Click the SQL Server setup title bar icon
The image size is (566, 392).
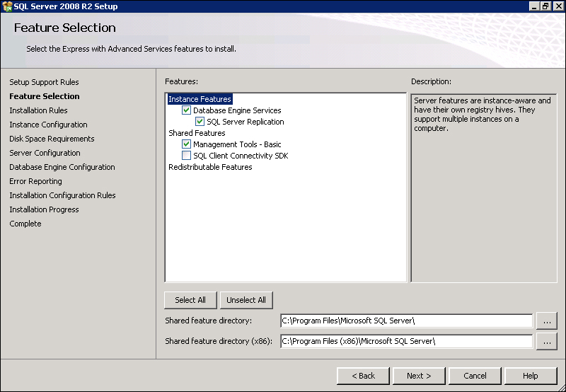tap(7, 6)
